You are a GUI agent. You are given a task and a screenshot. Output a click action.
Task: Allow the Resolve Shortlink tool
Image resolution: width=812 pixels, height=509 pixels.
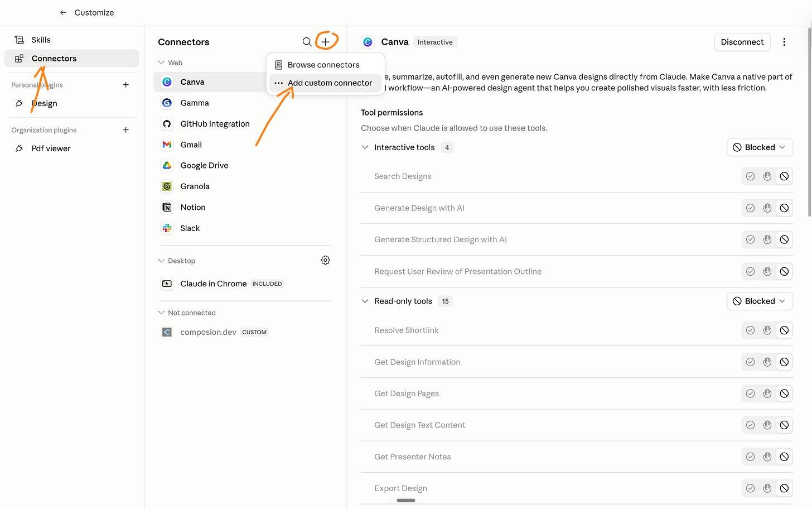pyautogui.click(x=751, y=330)
